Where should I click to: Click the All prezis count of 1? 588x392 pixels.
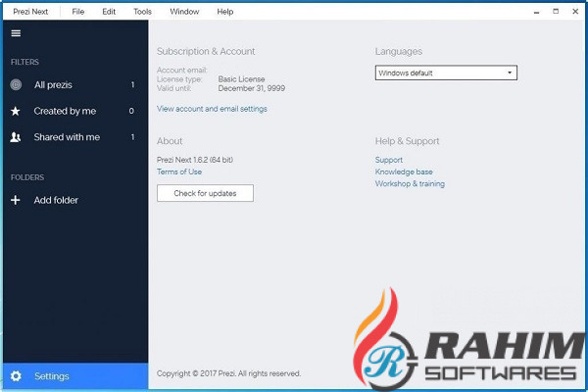[x=132, y=85]
